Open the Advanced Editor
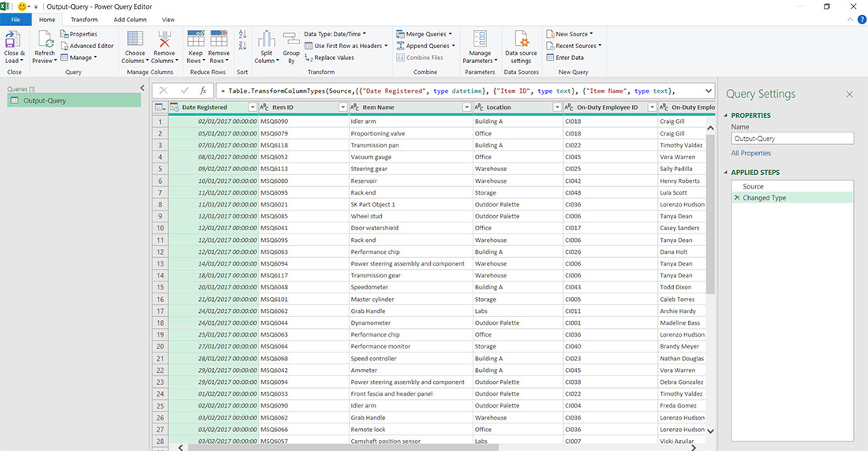 (x=87, y=46)
